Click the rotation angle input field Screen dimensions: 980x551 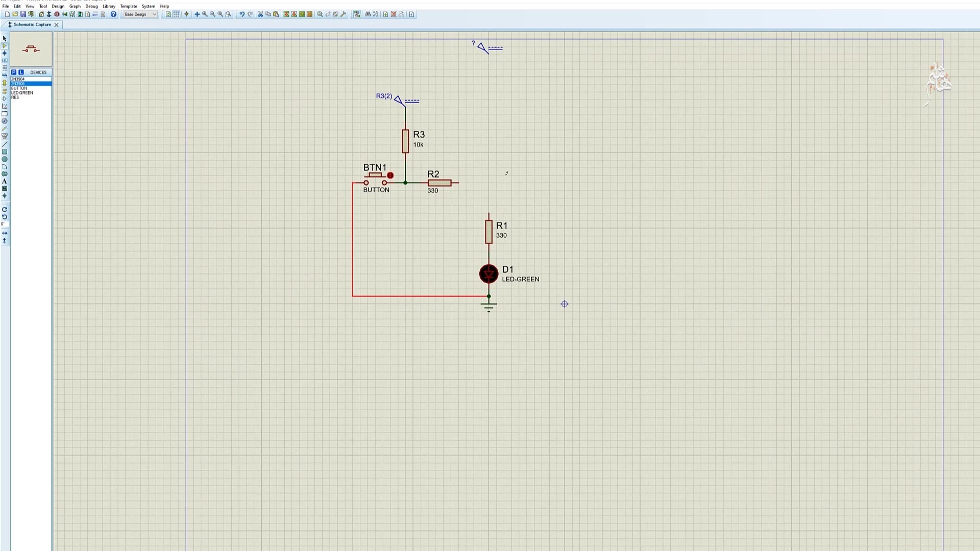5,223
